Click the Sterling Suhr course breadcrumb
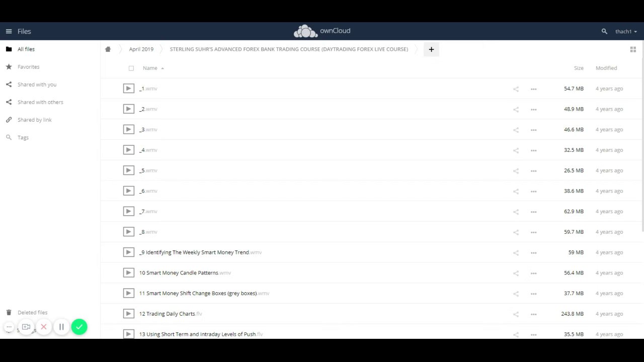The image size is (644, 362). [x=289, y=49]
